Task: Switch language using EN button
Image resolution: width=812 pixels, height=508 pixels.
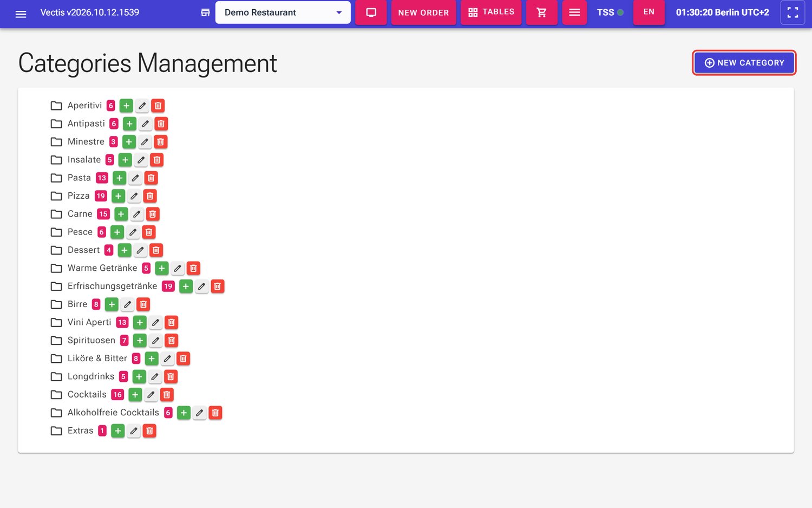Action: (649, 12)
